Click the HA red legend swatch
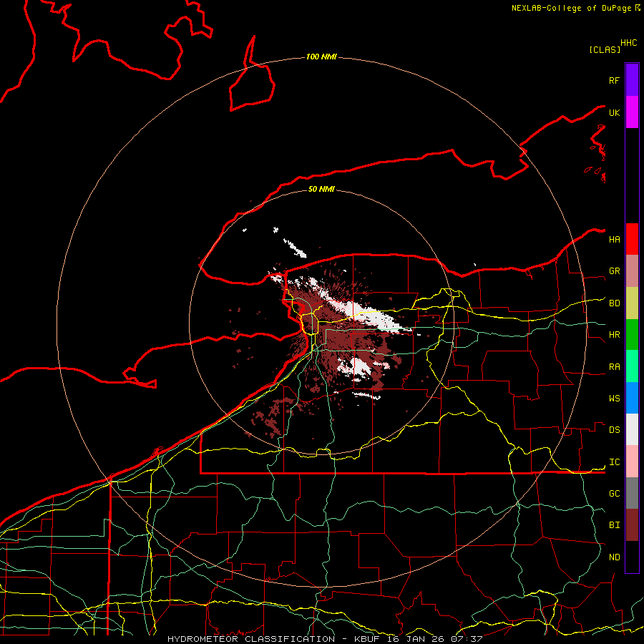Viewport: 644px width, 644px height. pyautogui.click(x=632, y=239)
